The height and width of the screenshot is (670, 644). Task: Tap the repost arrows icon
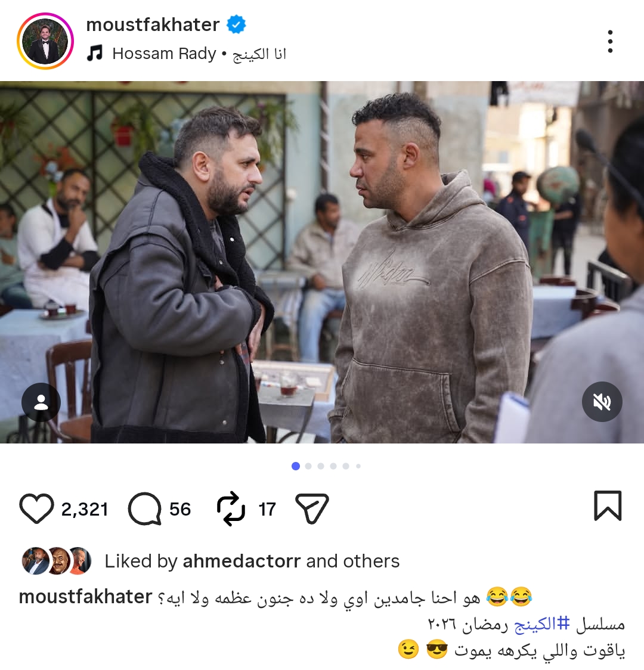pos(231,508)
